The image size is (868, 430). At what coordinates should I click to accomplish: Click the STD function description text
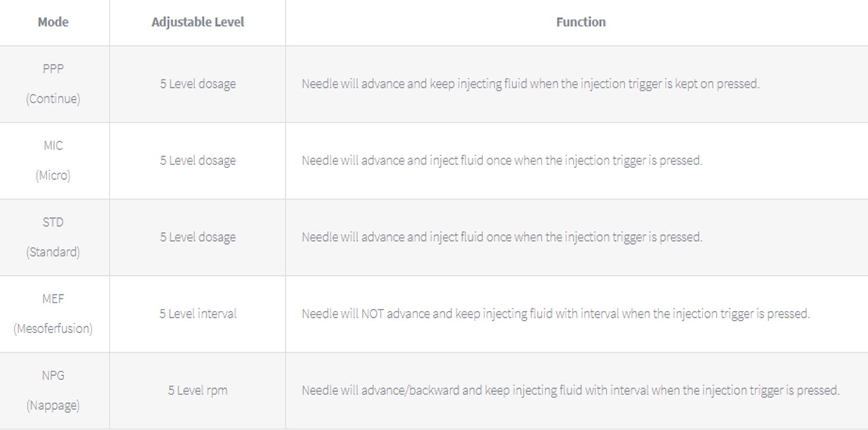click(x=502, y=237)
